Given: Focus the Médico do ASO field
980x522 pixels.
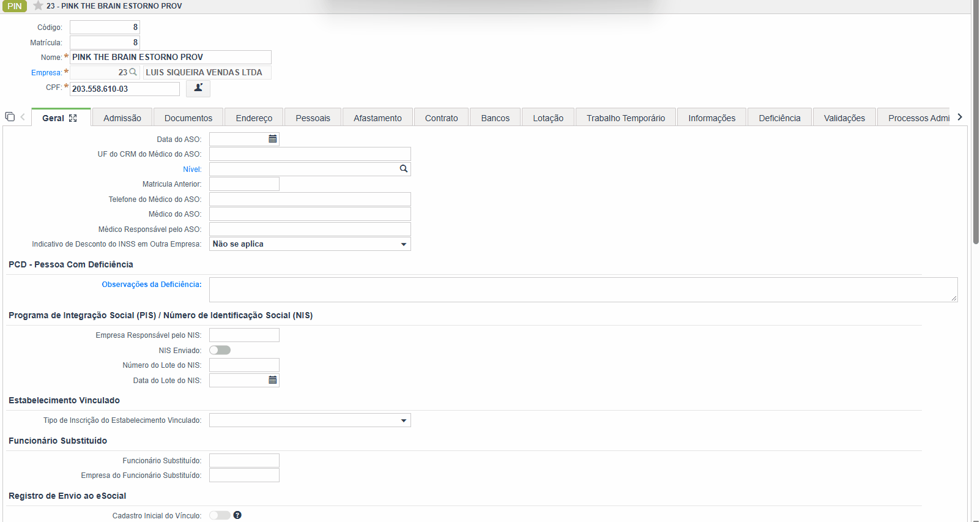Looking at the screenshot, I should coord(310,214).
